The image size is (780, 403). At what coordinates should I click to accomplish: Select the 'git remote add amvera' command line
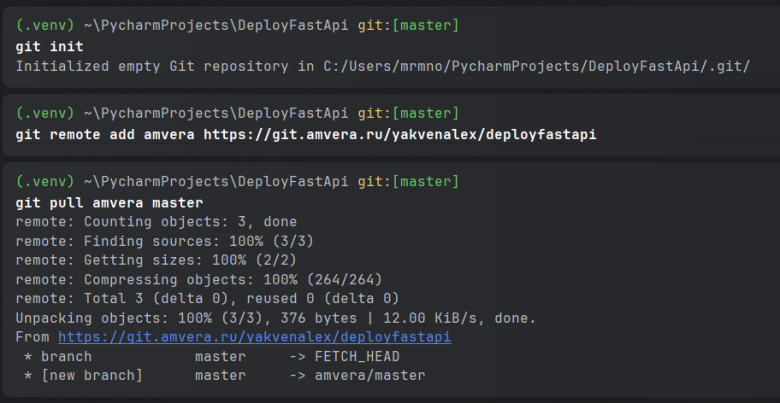(306, 135)
